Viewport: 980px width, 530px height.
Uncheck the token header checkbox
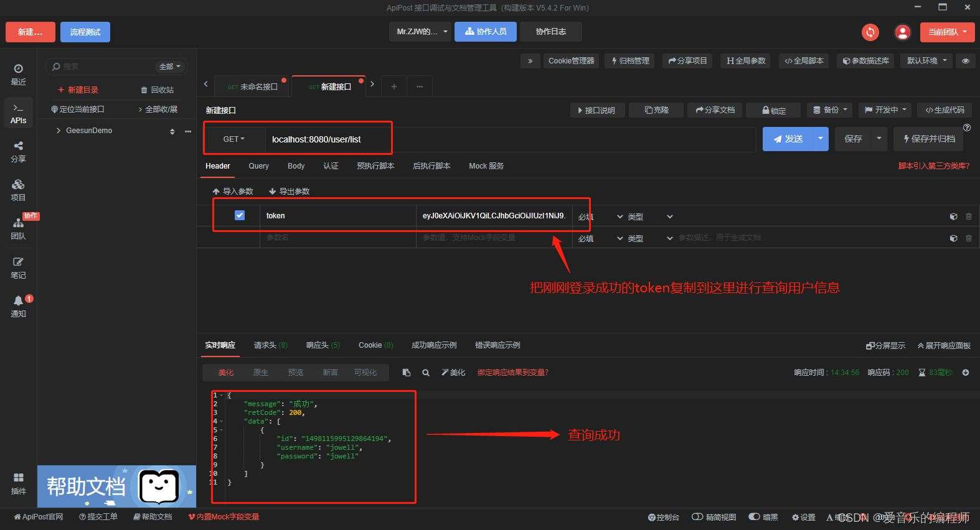click(x=240, y=215)
